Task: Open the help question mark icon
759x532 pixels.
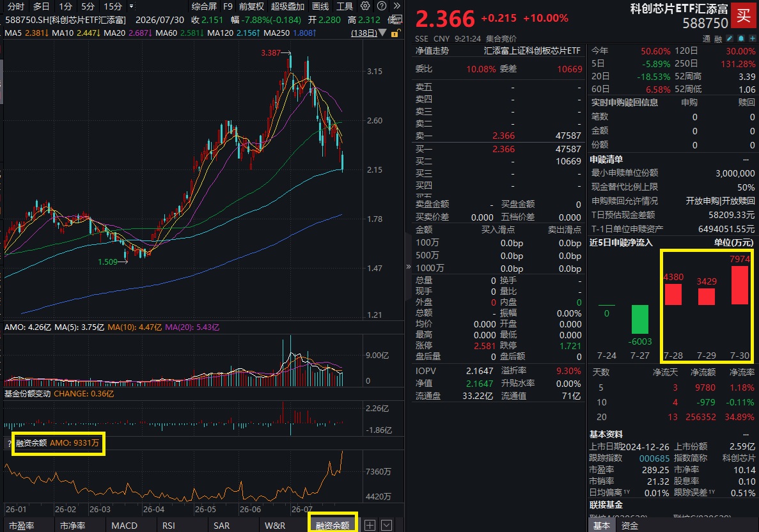Action: pyautogui.click(x=382, y=6)
